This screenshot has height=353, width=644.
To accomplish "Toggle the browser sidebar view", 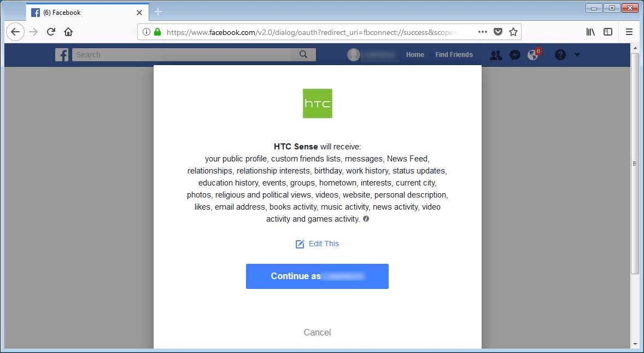I will click(608, 32).
